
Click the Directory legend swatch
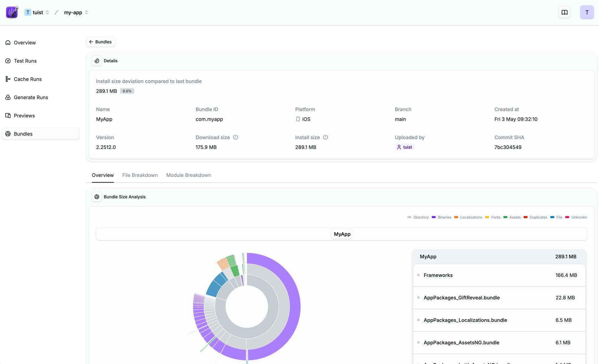coord(409,217)
